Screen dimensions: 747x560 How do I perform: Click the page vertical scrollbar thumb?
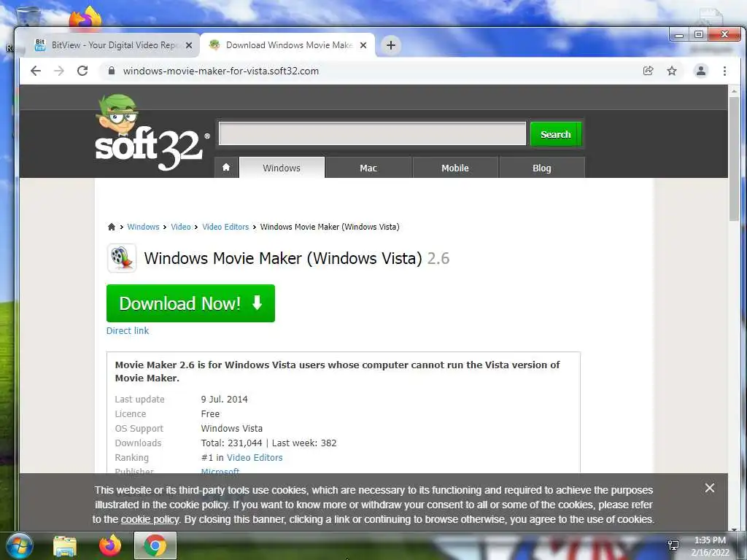point(734,158)
